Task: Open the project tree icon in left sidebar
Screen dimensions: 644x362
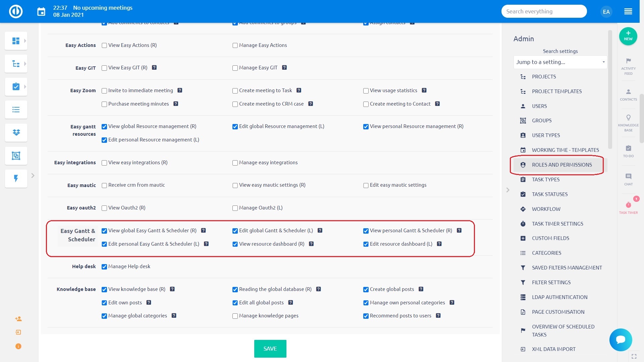Action: [x=16, y=64]
